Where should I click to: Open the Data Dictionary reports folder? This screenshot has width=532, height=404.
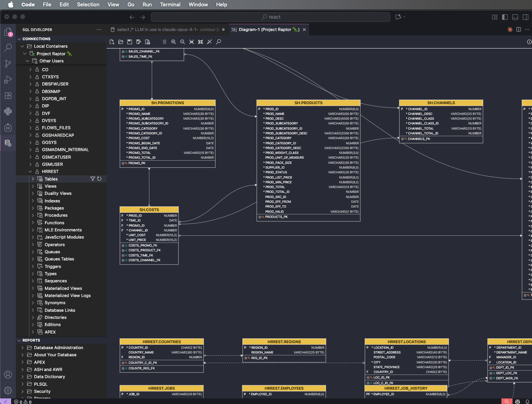click(x=49, y=377)
